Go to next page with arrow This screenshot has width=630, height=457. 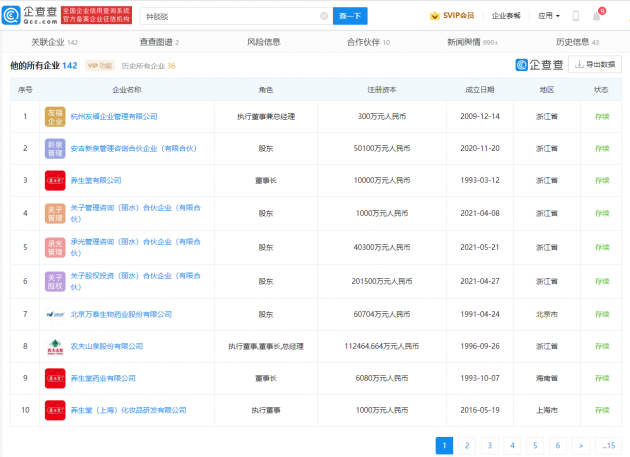point(580,445)
